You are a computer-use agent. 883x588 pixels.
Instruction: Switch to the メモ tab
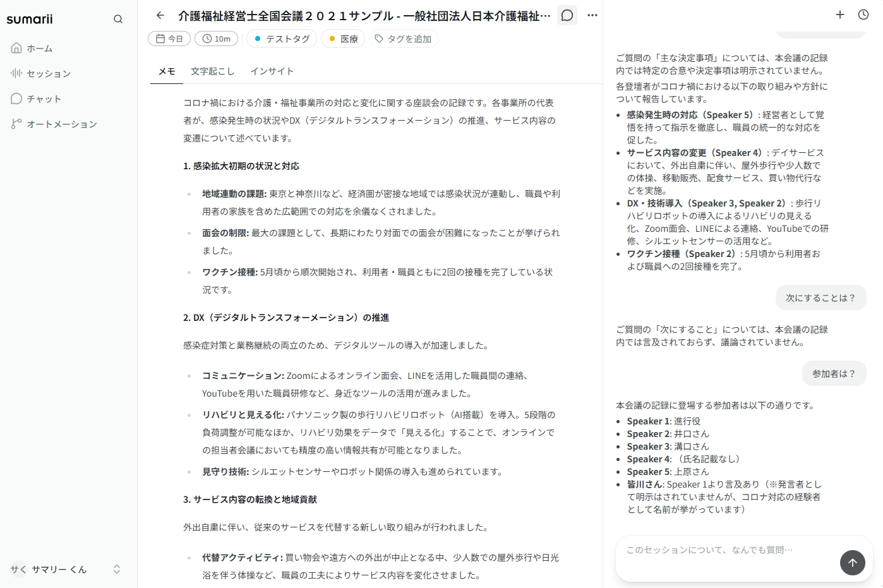[x=167, y=71]
